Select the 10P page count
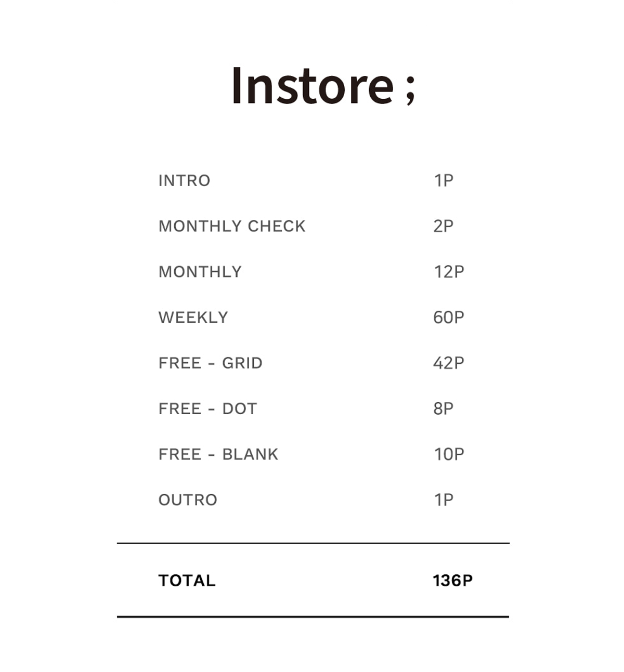 click(449, 454)
